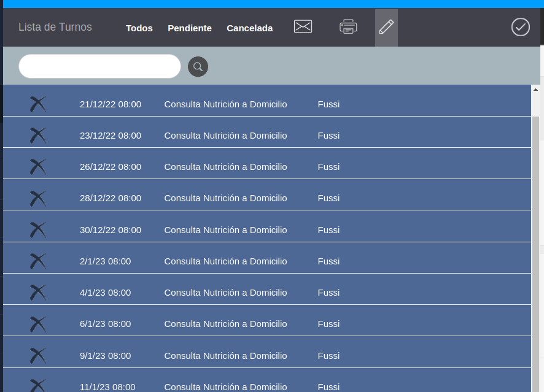Filter list by Cancelada status
The height and width of the screenshot is (392, 544).
(249, 28)
